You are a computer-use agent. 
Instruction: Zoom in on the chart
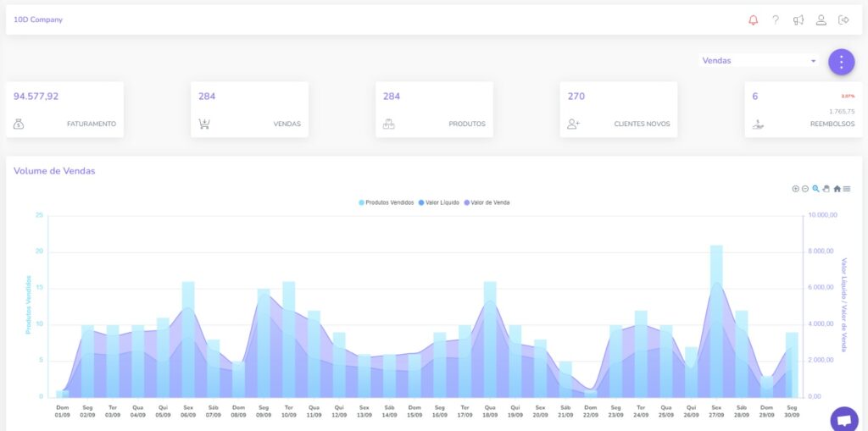coord(795,189)
